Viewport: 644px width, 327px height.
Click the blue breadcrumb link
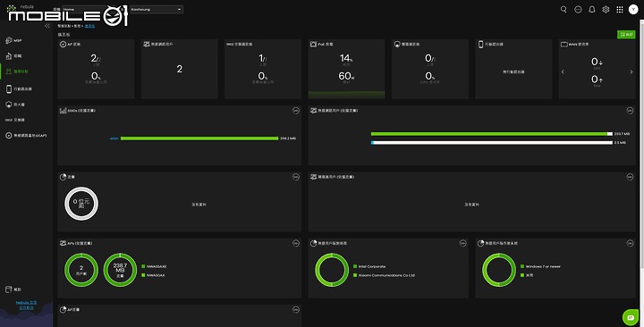89,26
